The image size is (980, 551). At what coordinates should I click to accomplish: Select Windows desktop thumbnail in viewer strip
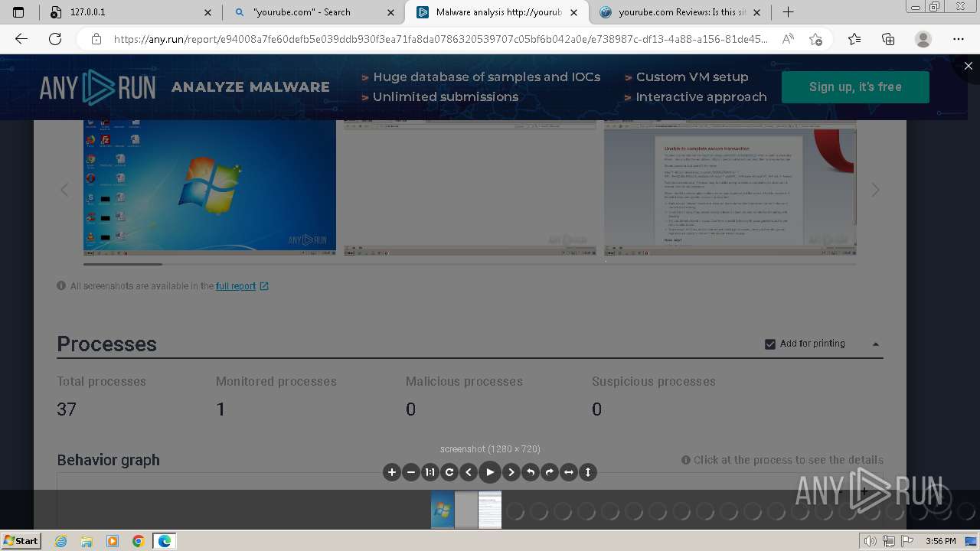click(x=443, y=510)
